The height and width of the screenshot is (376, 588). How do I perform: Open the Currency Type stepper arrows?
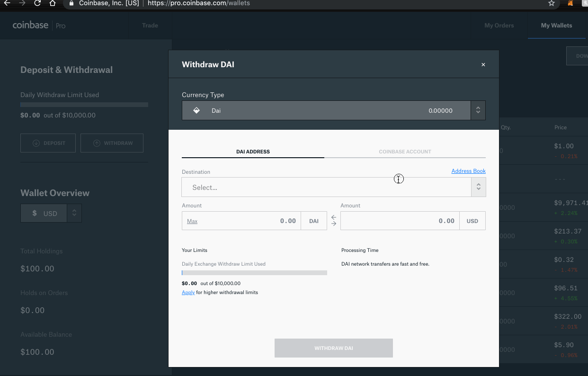click(x=478, y=110)
